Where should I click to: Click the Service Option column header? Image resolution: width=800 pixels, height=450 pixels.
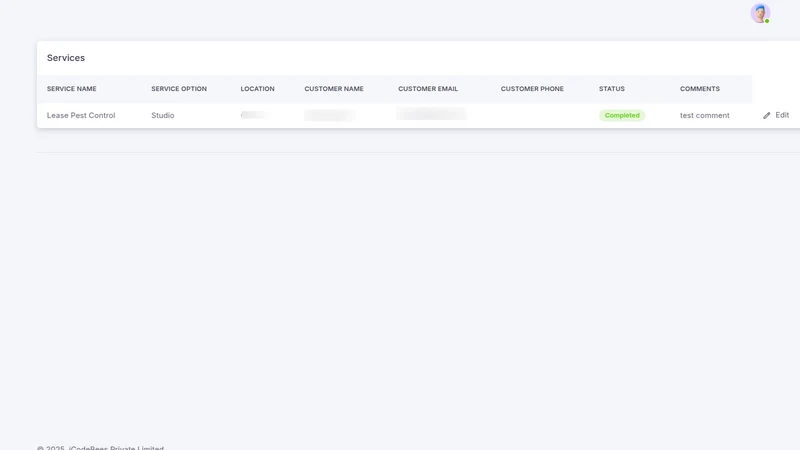pos(179,89)
